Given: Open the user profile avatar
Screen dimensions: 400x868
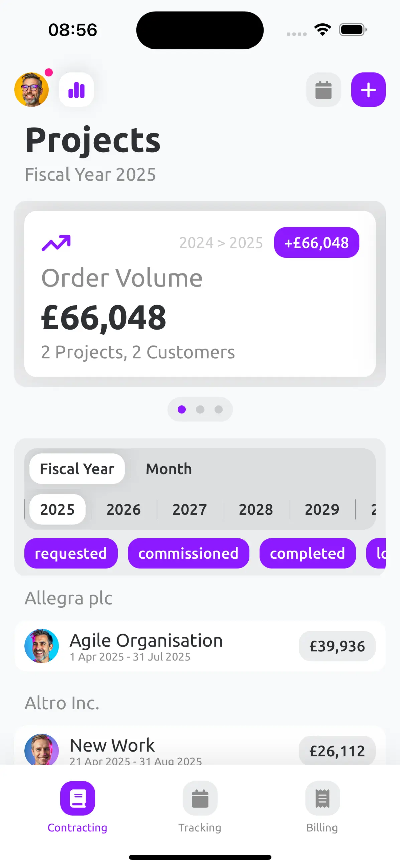Looking at the screenshot, I should click(x=32, y=90).
